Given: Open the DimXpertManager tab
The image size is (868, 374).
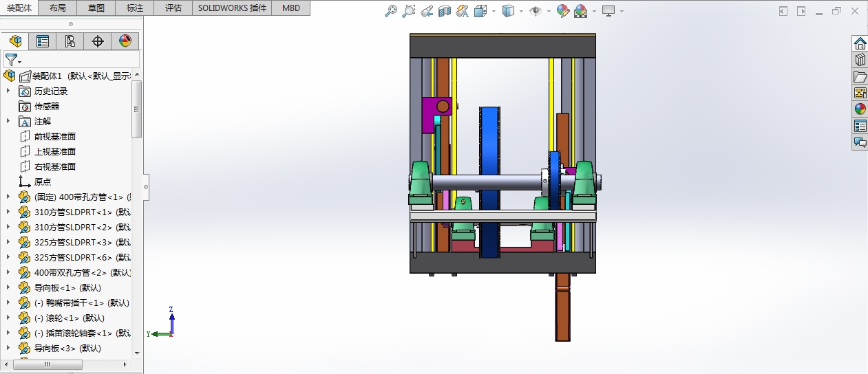Looking at the screenshot, I should [x=98, y=41].
